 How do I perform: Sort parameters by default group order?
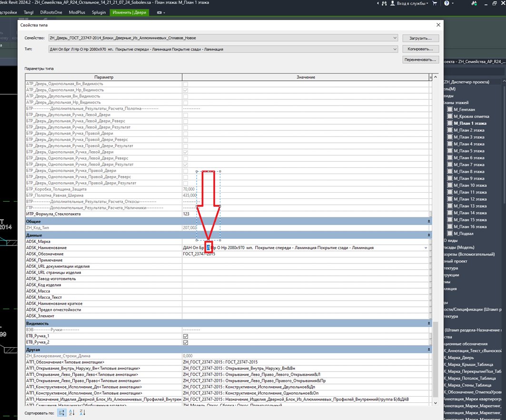[61, 412]
